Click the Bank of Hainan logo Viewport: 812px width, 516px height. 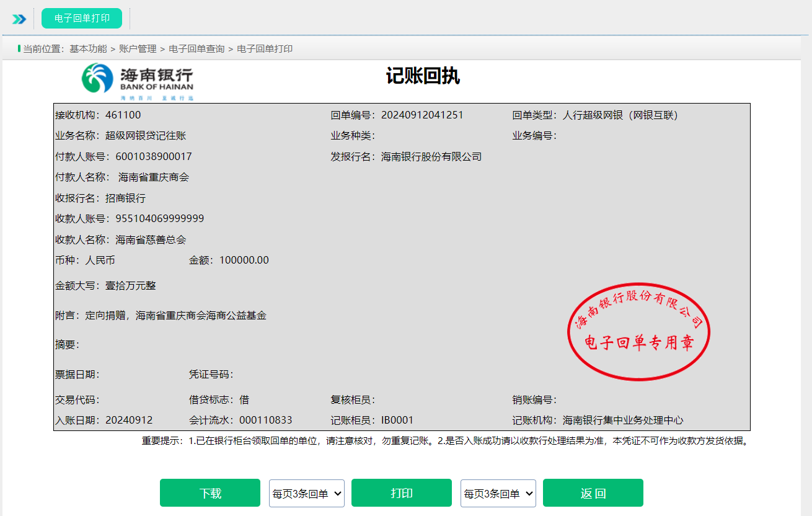click(138, 81)
